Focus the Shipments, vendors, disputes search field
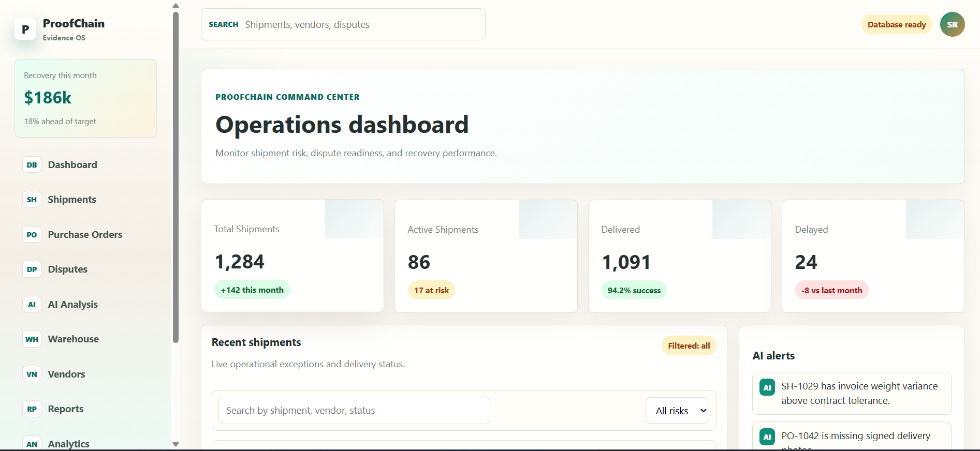 coord(343,24)
